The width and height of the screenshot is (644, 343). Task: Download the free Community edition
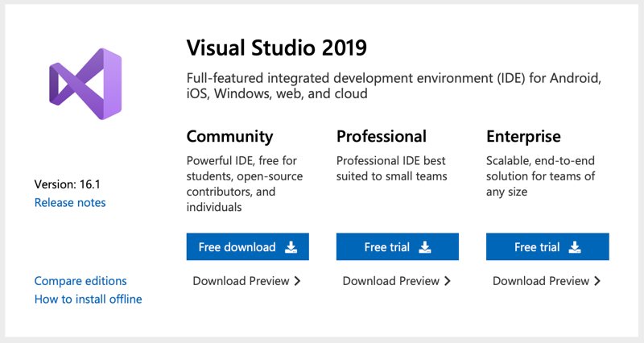click(248, 247)
